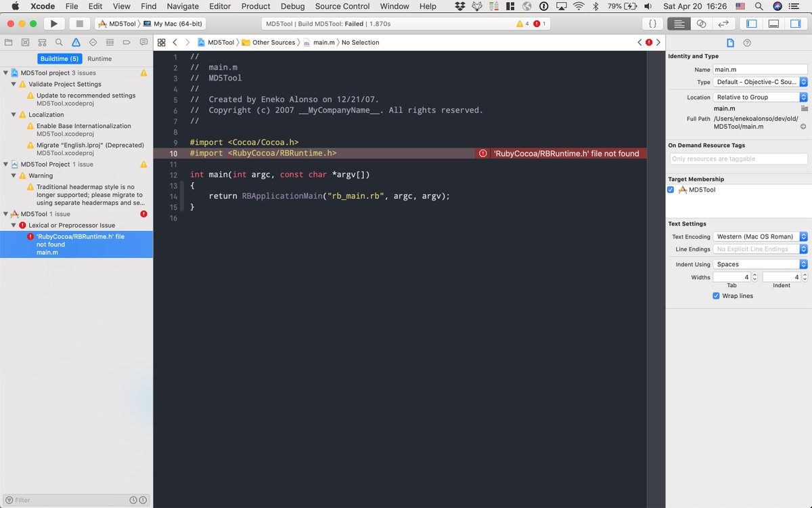
Task: Open the Debug navigator
Action: tap(110, 42)
